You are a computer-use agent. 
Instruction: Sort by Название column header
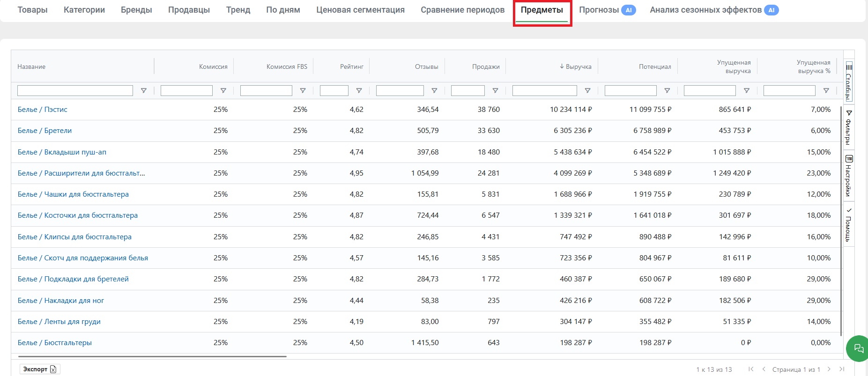point(31,66)
